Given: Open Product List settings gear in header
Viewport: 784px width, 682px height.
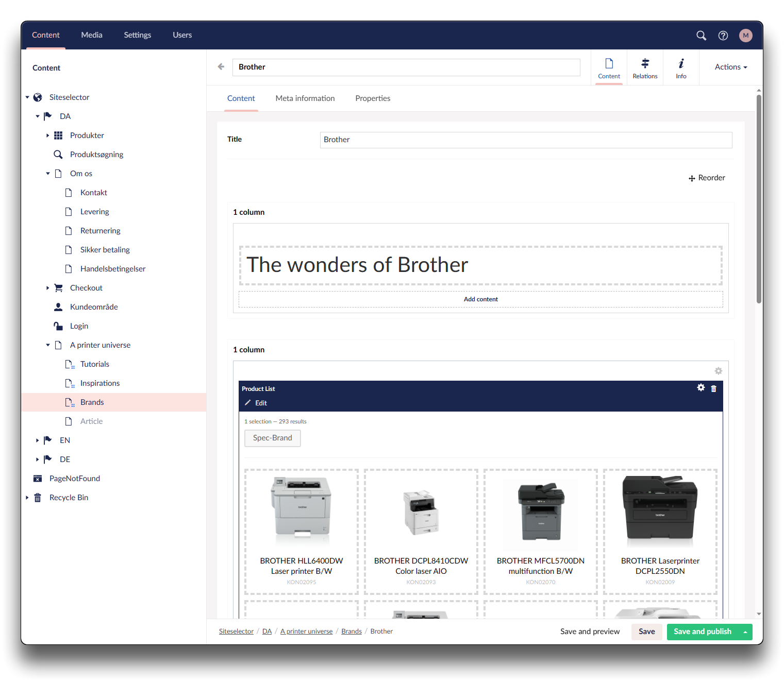Looking at the screenshot, I should [x=700, y=388].
